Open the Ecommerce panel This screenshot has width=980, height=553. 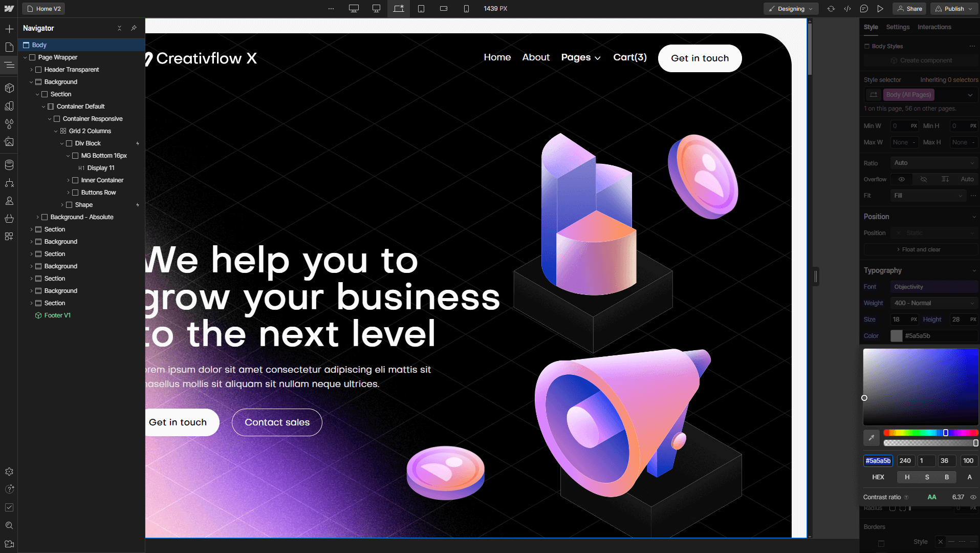click(x=9, y=219)
